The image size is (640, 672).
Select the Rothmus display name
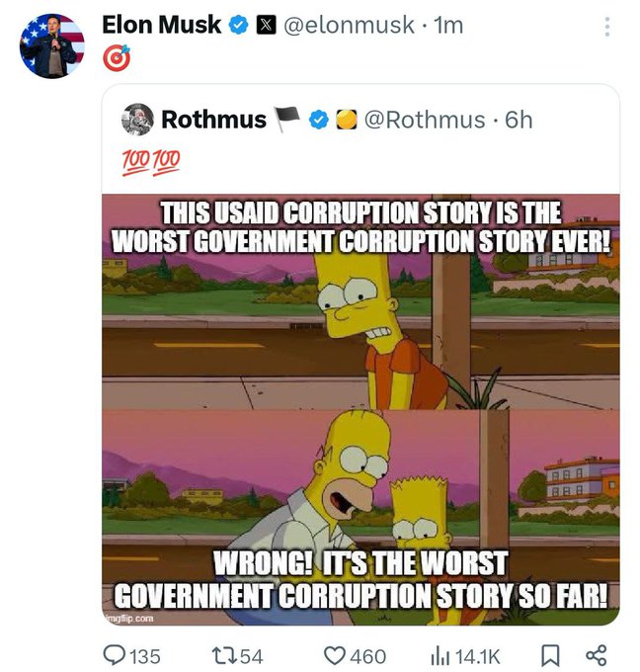[213, 120]
